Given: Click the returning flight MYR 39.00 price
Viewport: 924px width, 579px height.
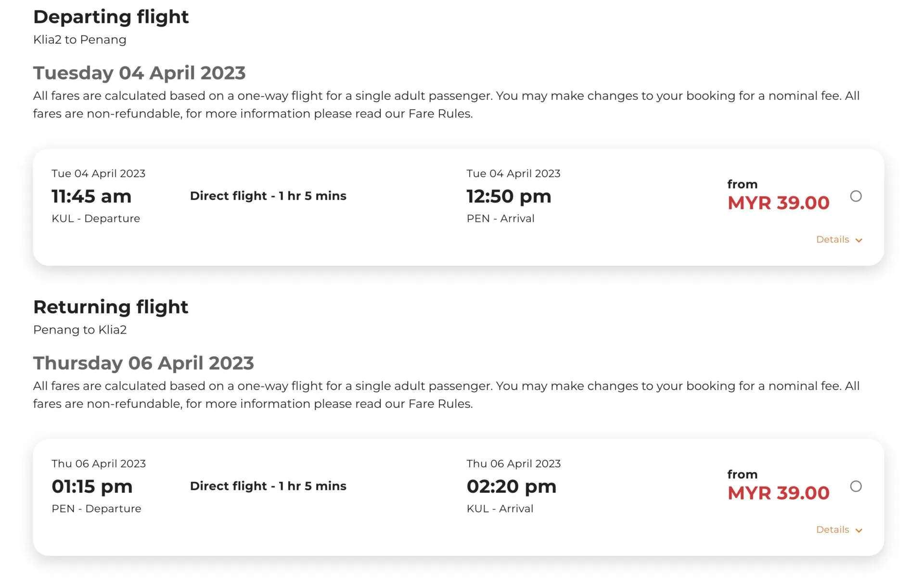Looking at the screenshot, I should pyautogui.click(x=778, y=493).
